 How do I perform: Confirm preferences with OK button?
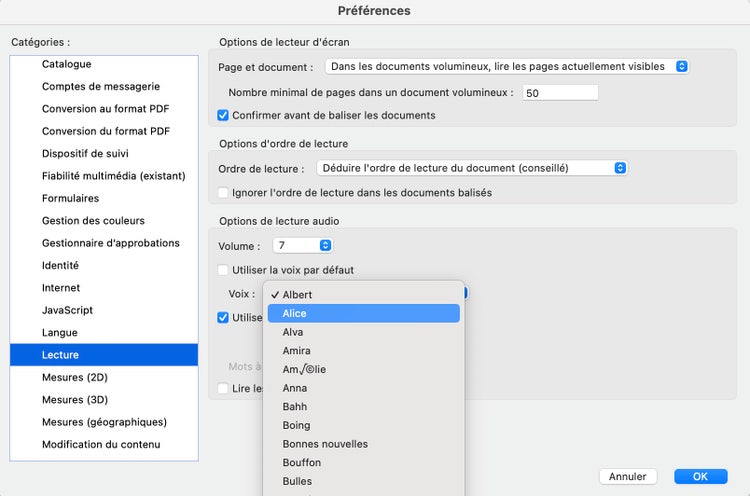[700, 476]
